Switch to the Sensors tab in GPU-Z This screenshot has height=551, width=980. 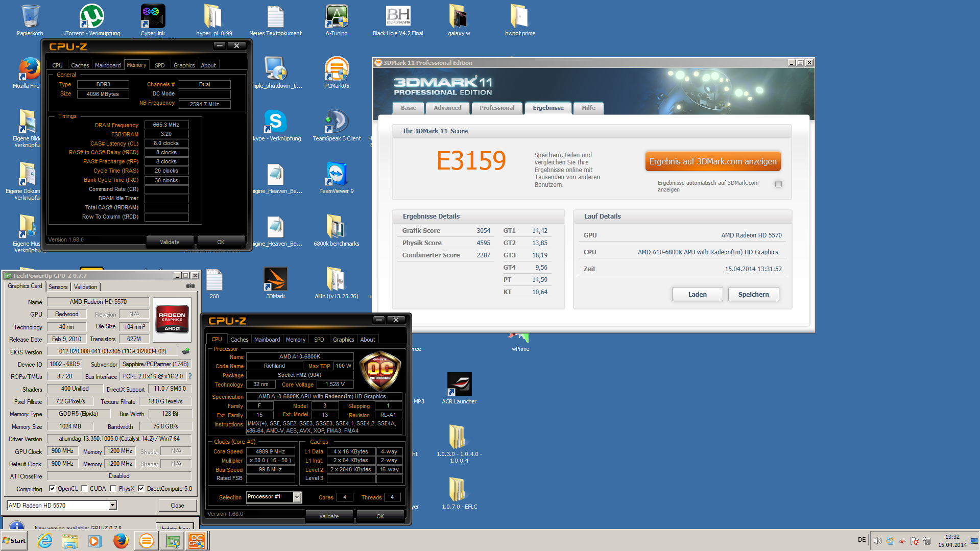point(58,287)
